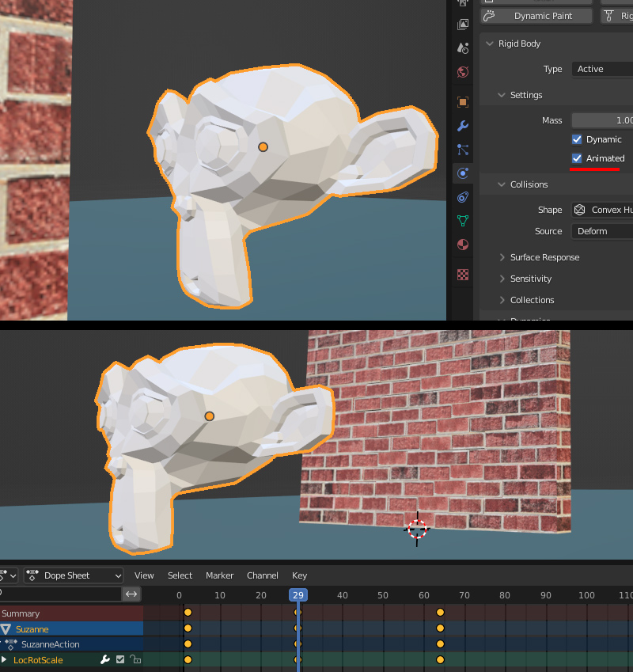Select the LocRotScale keyframe near frame 65
Screen dimensions: 633x672
440,659
